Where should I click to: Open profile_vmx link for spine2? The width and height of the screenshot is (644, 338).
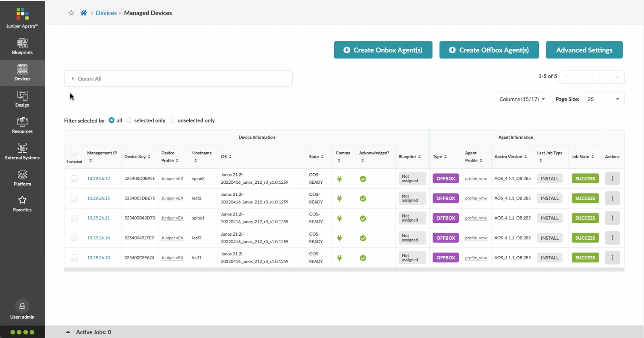[476, 178]
